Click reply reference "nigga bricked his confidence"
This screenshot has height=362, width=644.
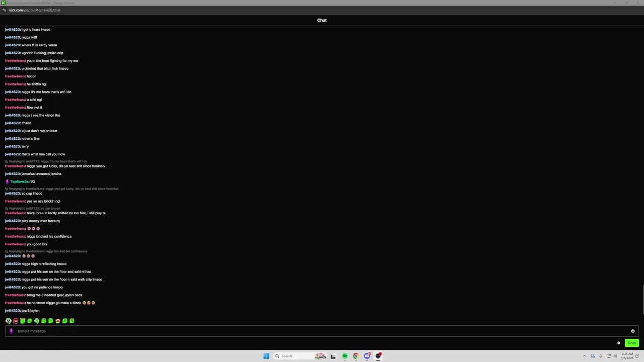click(46, 251)
